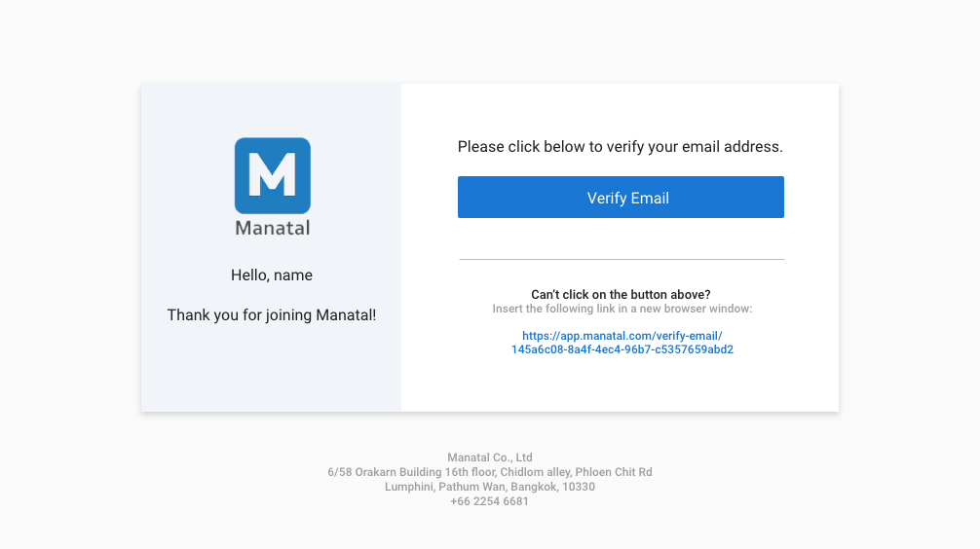Open the app.manatal.com verify-email link

pos(622,343)
